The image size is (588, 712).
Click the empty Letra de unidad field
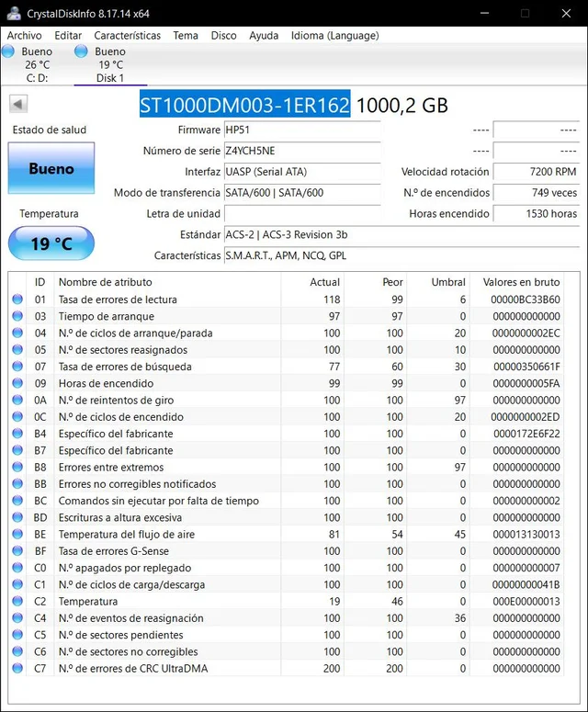(x=302, y=213)
